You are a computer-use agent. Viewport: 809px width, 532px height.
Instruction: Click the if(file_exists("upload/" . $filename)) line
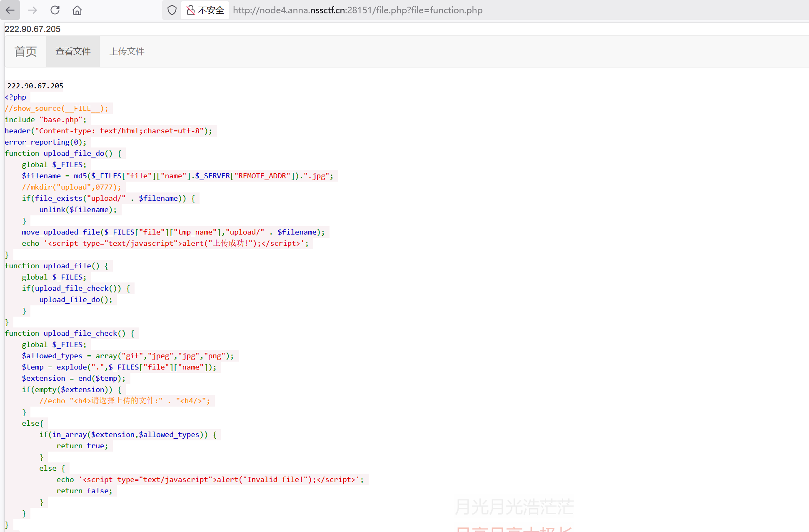click(x=108, y=198)
